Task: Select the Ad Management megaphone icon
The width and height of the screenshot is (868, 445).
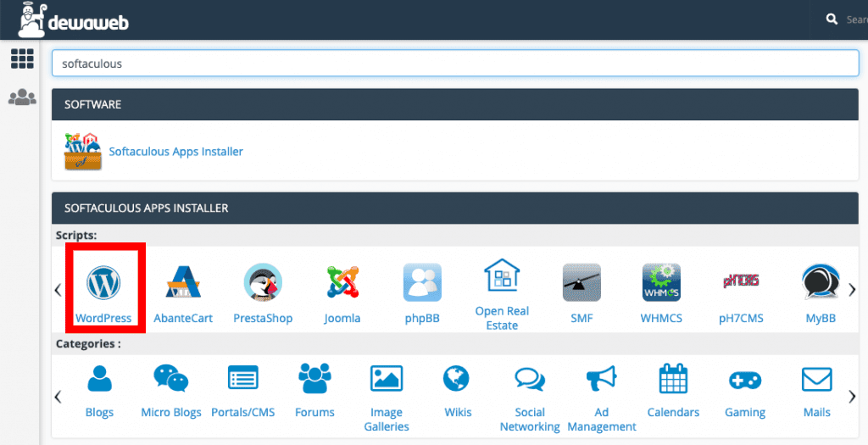Action: [x=602, y=379]
